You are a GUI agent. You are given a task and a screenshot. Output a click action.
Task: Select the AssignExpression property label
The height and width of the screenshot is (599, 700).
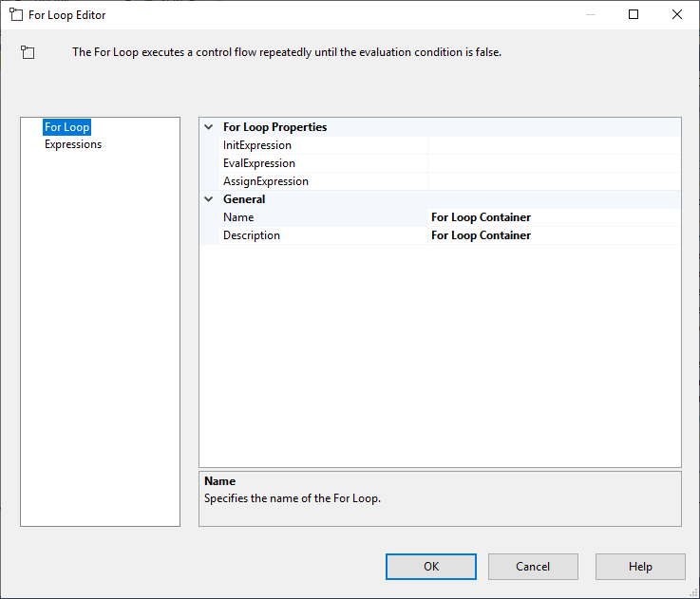(x=266, y=181)
